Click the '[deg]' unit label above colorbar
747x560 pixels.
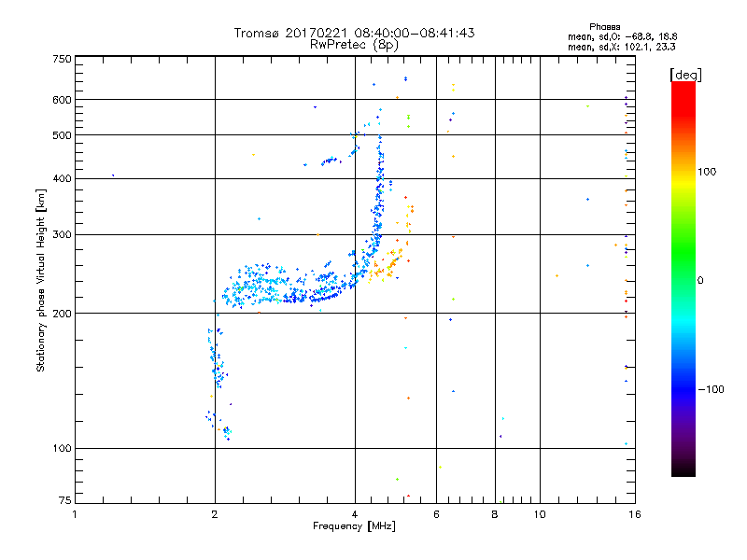685,75
